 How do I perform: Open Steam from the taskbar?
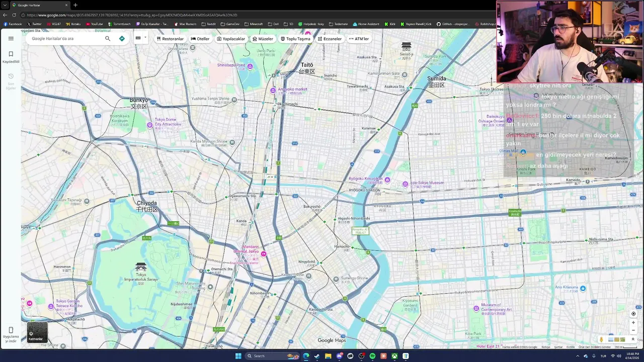tap(317, 356)
